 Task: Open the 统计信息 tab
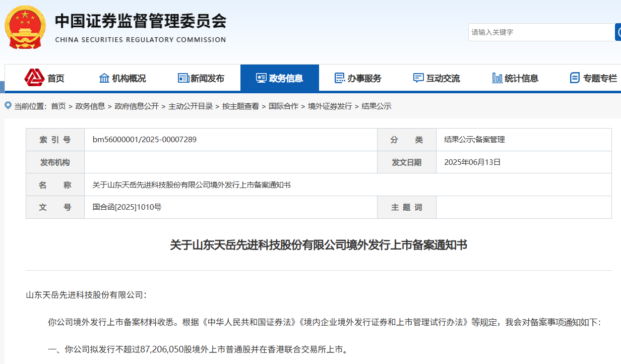(x=515, y=78)
